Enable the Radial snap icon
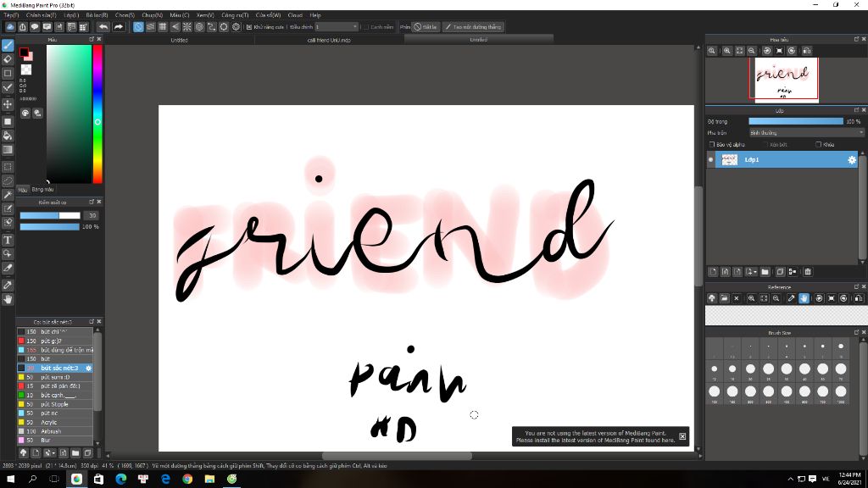The width and height of the screenshot is (868, 488). (187, 26)
